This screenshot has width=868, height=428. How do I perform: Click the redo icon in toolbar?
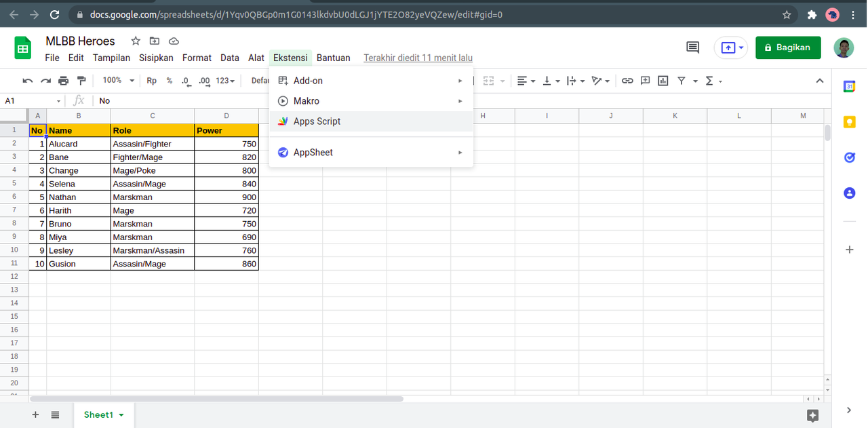46,81
